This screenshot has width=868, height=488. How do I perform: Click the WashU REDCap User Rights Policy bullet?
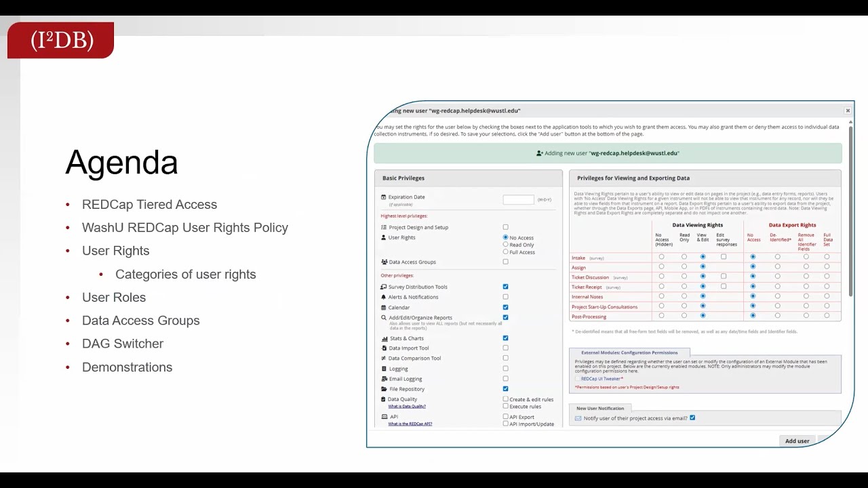pyautogui.click(x=185, y=228)
